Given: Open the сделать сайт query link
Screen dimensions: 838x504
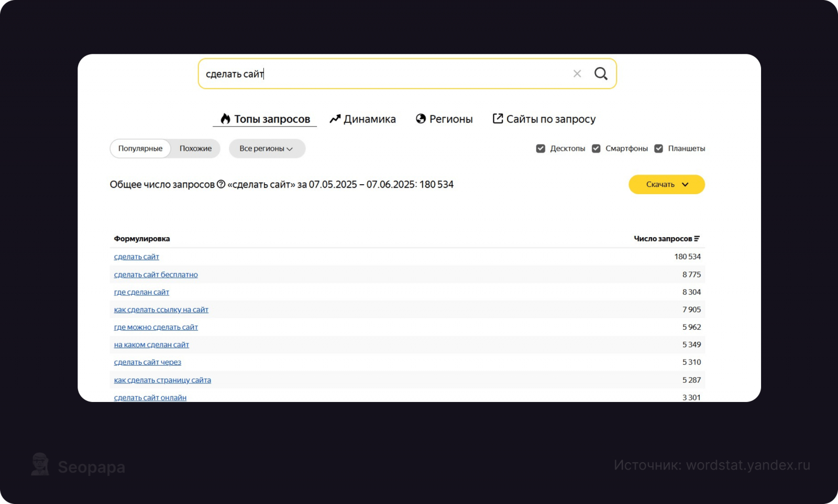Looking at the screenshot, I should tap(137, 256).
